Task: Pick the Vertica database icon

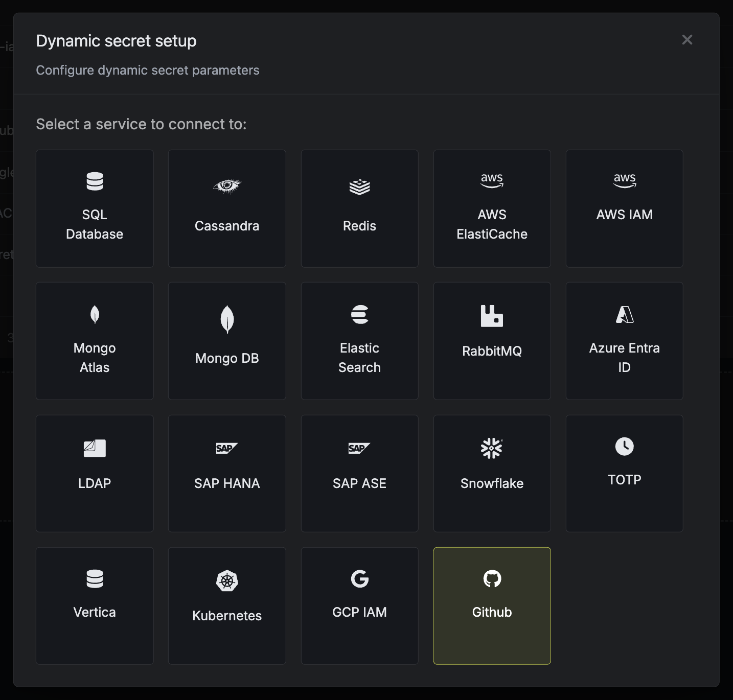Action: (95, 579)
